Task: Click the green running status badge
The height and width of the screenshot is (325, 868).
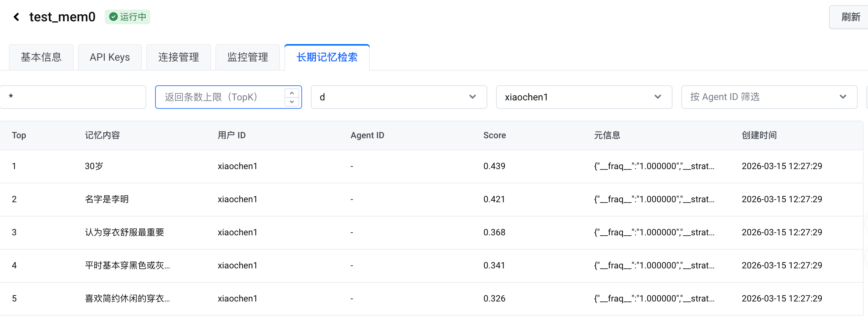Action: (x=128, y=17)
